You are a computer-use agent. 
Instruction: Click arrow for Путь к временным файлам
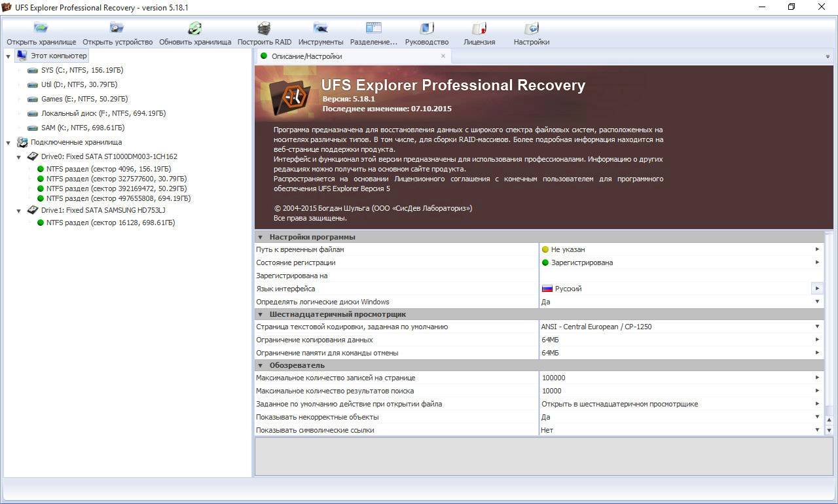click(x=817, y=249)
